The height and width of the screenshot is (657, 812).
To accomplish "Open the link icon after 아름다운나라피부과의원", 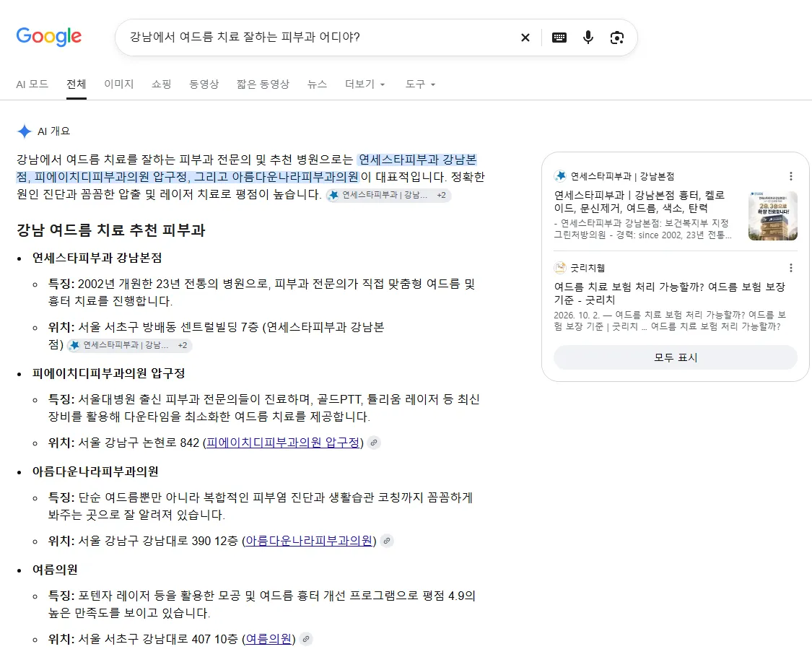I will (x=387, y=541).
